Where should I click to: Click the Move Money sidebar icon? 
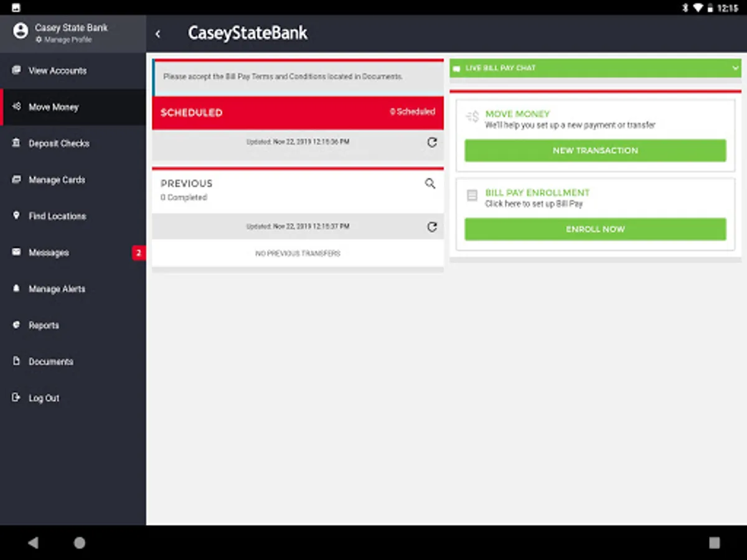point(16,107)
